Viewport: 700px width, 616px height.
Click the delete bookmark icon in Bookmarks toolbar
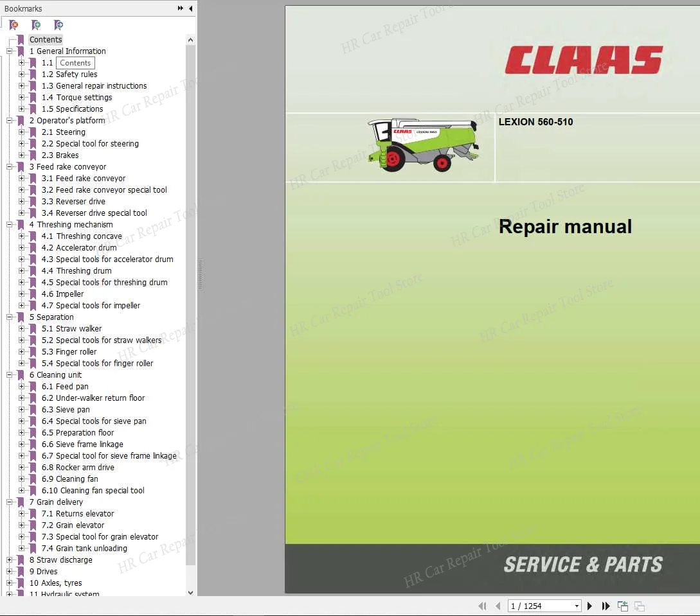coord(14,25)
